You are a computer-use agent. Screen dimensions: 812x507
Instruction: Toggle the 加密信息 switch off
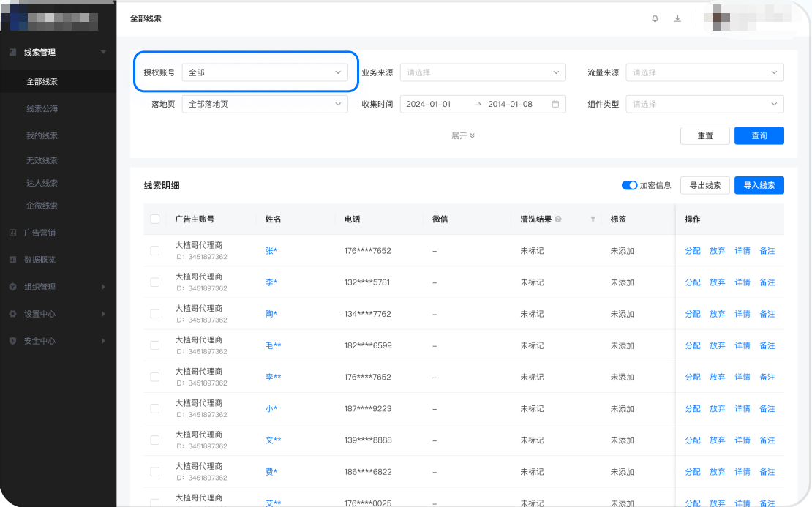pos(630,185)
